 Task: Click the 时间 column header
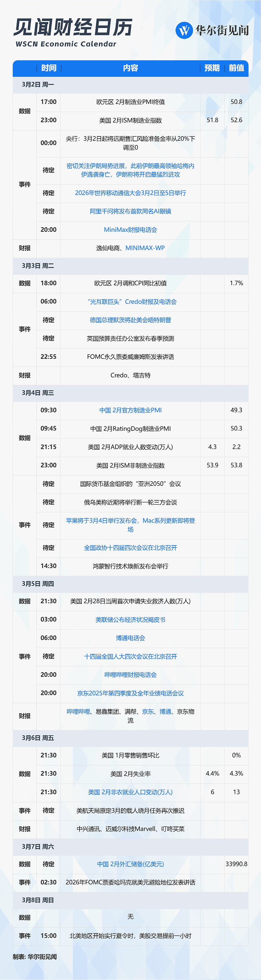[x=49, y=68]
